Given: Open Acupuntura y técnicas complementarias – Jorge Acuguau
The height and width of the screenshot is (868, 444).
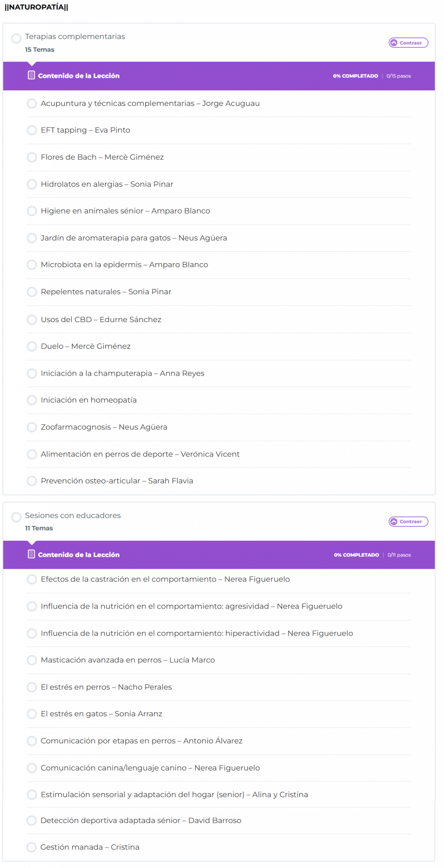Looking at the screenshot, I should point(150,103).
